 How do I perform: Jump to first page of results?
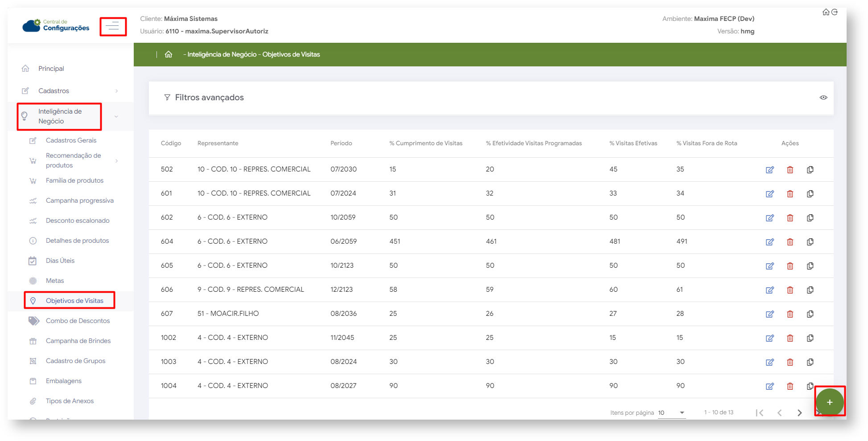coord(760,413)
